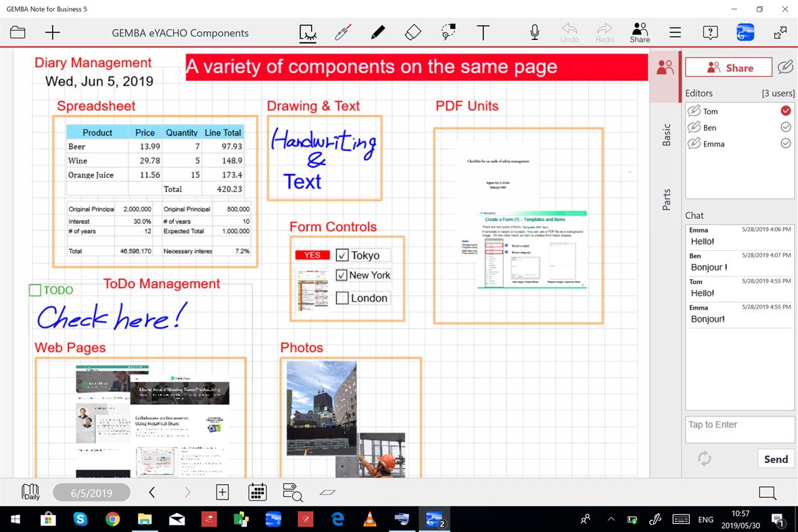This screenshot has height=532, width=798.
Task: Switch to the Basic side tab
Action: 665,136
